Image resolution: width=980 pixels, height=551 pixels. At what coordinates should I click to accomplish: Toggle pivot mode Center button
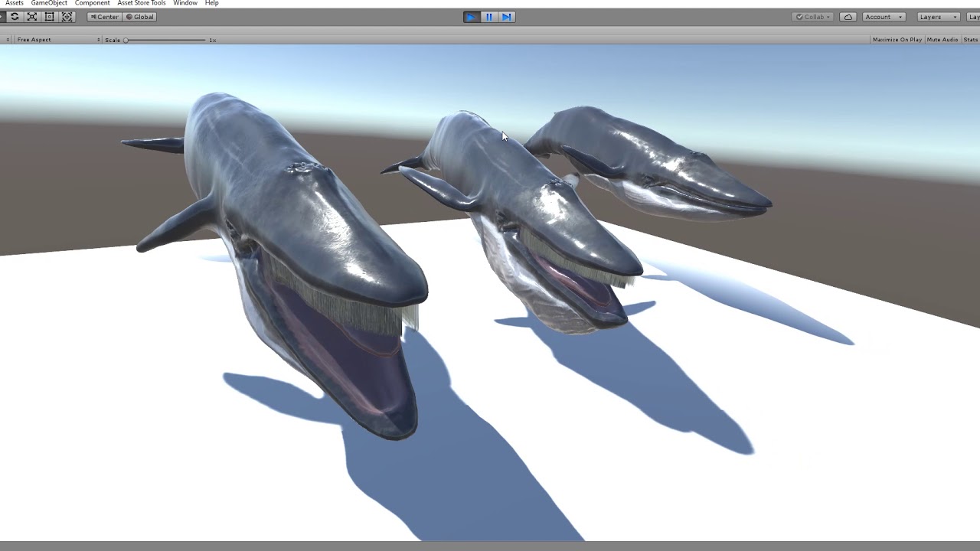tap(104, 17)
